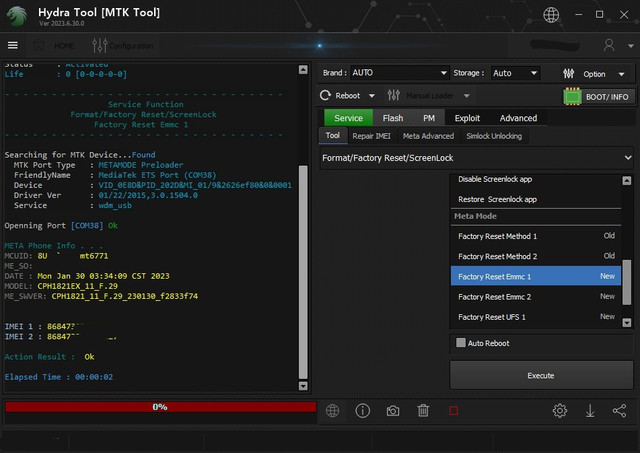Viewport: 640px width, 453px height.
Task: Click the globe language icon in title bar
Action: (551, 15)
